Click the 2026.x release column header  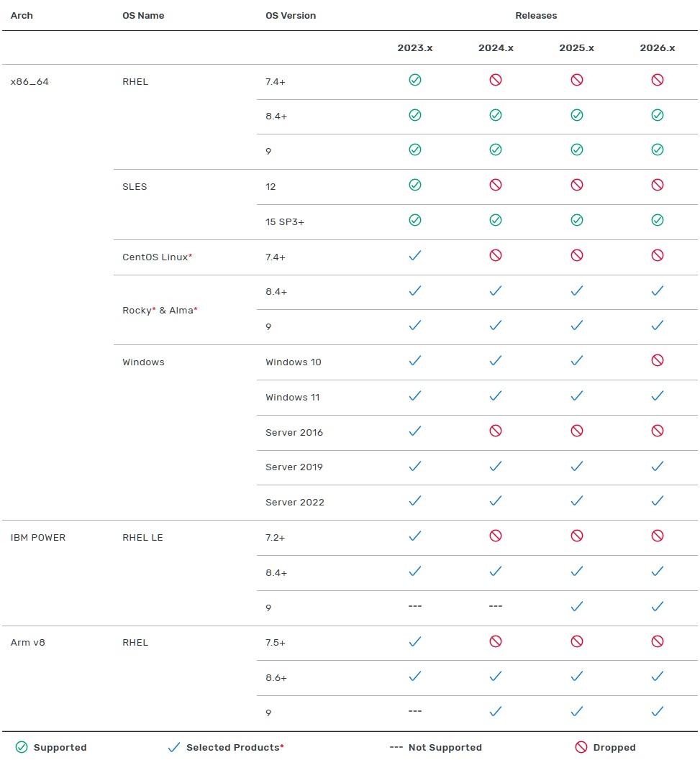click(x=657, y=48)
